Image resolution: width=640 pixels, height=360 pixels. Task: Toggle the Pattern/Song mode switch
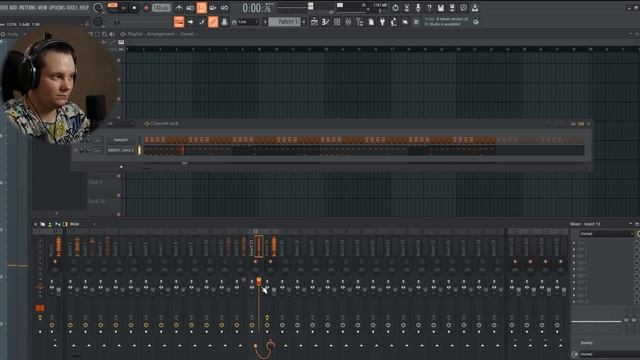coord(112,7)
